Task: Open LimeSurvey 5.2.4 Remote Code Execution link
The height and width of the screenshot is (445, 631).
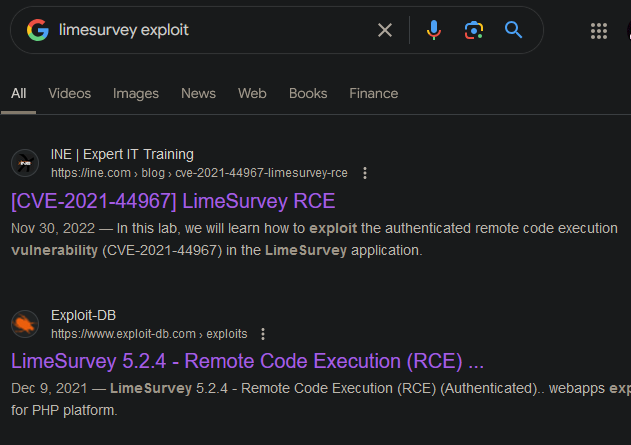Action: (247, 361)
